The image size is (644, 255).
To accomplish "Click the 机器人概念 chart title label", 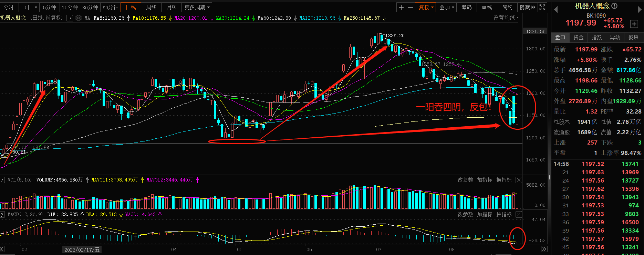I will coord(13,18).
